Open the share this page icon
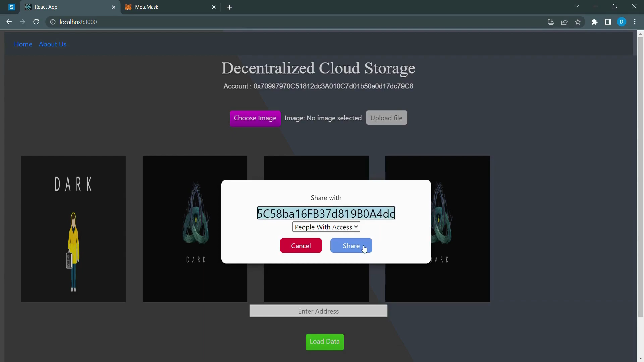 point(564,22)
